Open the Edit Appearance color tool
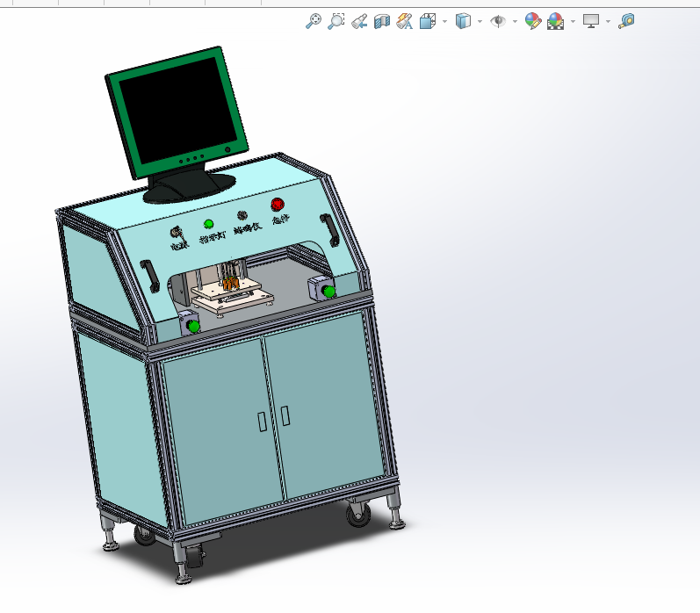This screenshot has width=700, height=613. [533, 21]
